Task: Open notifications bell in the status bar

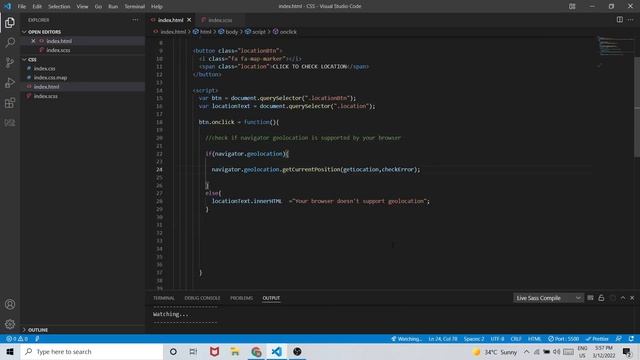Action: pyautogui.click(x=631, y=339)
